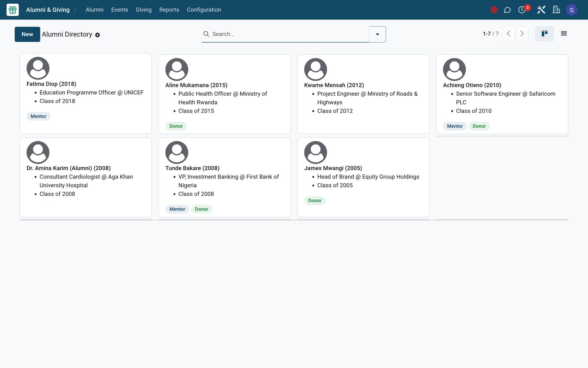Open the user avatar menu
The image size is (588, 368).
pos(571,10)
